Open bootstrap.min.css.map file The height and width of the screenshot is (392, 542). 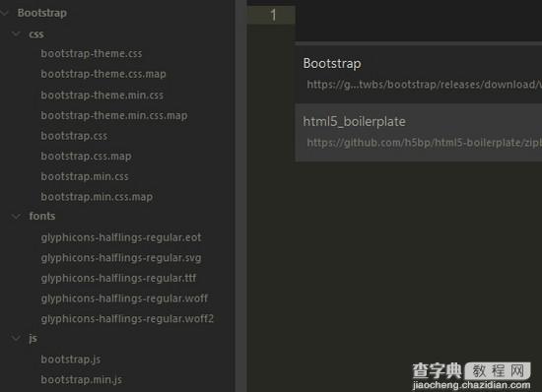(97, 197)
